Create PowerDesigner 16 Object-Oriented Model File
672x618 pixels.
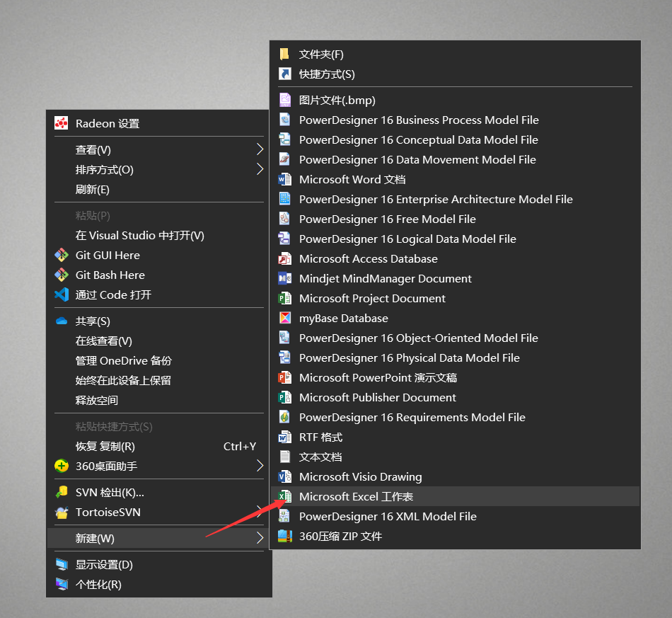point(455,338)
